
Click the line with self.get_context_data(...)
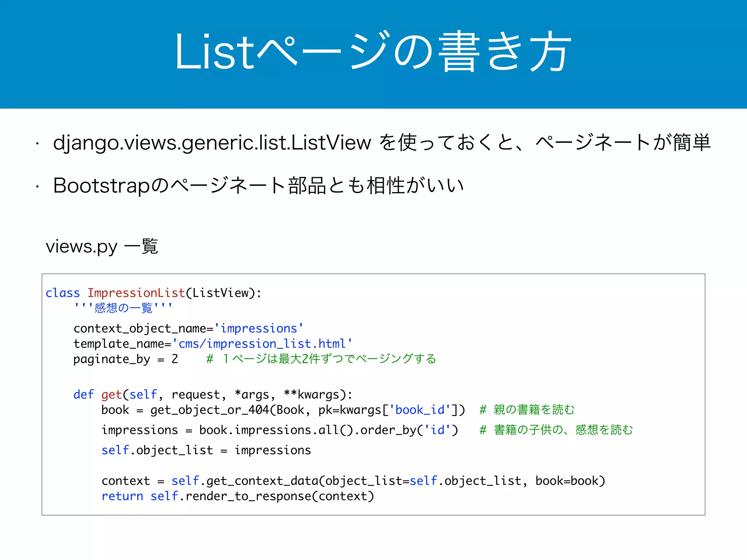coord(353,481)
